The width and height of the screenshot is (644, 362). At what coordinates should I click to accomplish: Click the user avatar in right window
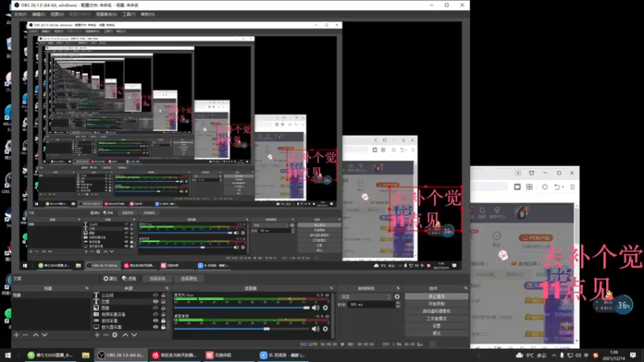click(522, 212)
